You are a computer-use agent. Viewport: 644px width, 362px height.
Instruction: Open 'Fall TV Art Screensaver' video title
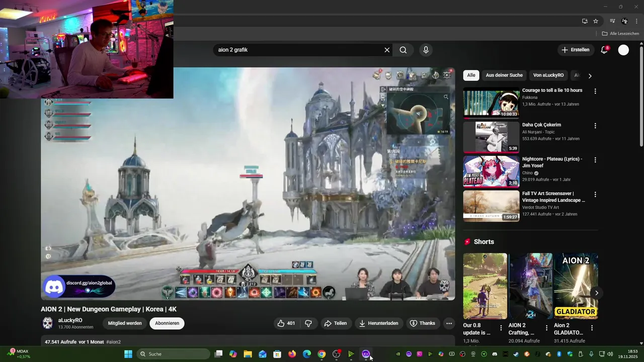coord(553,197)
